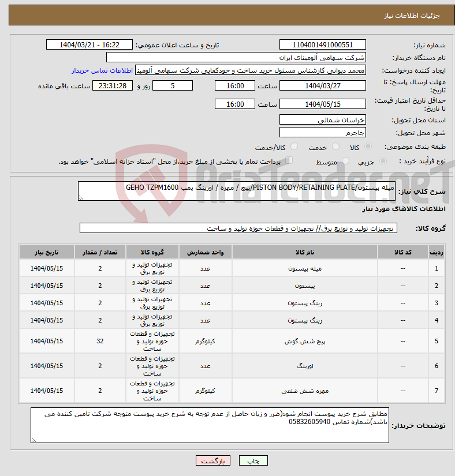Select the خدمت radio button
The height and width of the screenshot is (476, 455).
[x=335, y=147]
